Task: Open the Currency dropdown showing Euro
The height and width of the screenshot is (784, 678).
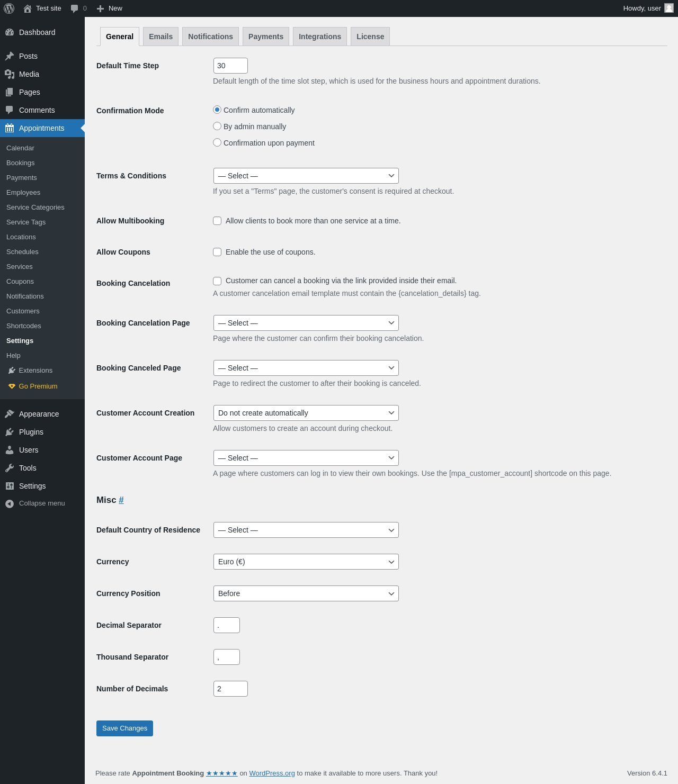Action: [x=306, y=562]
